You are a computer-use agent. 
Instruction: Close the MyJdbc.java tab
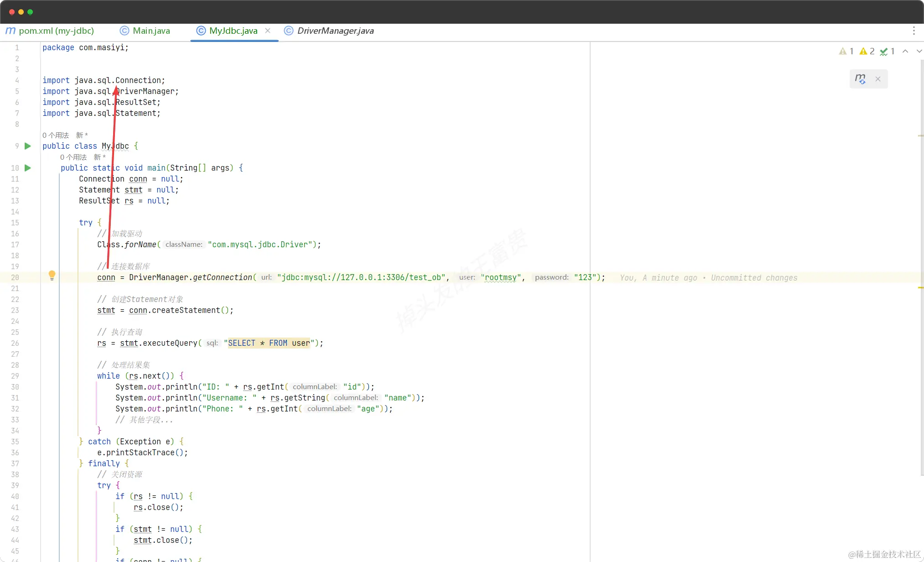click(268, 31)
